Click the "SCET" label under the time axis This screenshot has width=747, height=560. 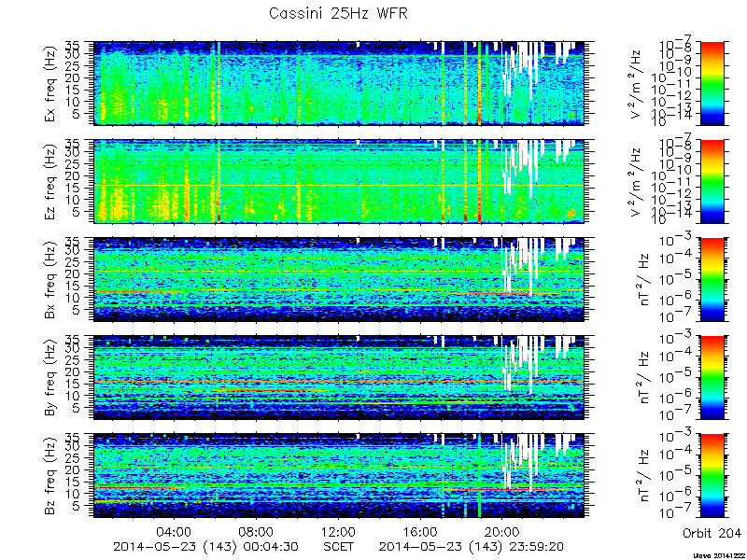click(339, 546)
